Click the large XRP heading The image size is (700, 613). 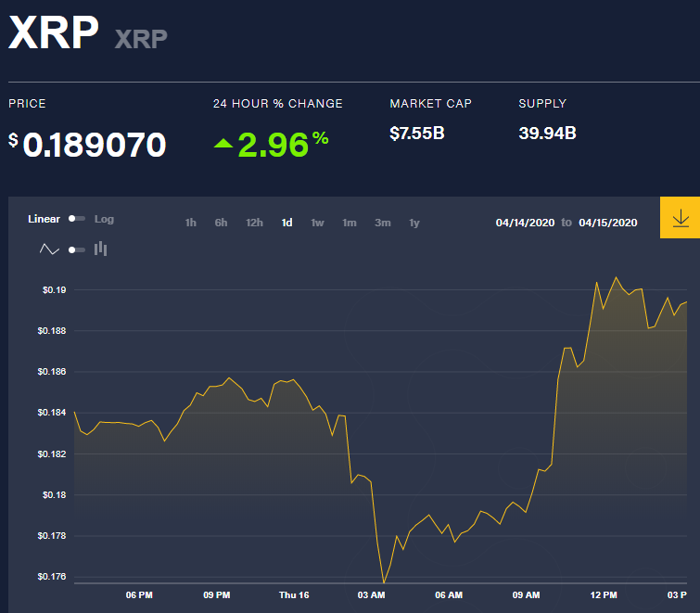click(53, 32)
